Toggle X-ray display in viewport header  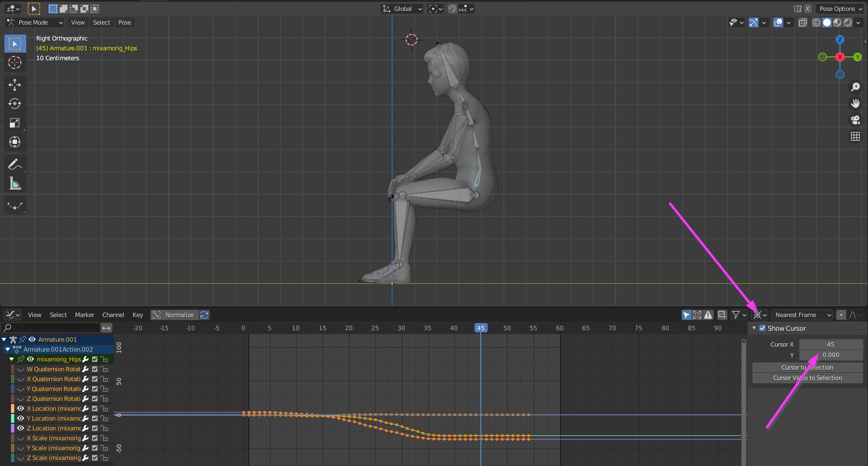tap(803, 22)
